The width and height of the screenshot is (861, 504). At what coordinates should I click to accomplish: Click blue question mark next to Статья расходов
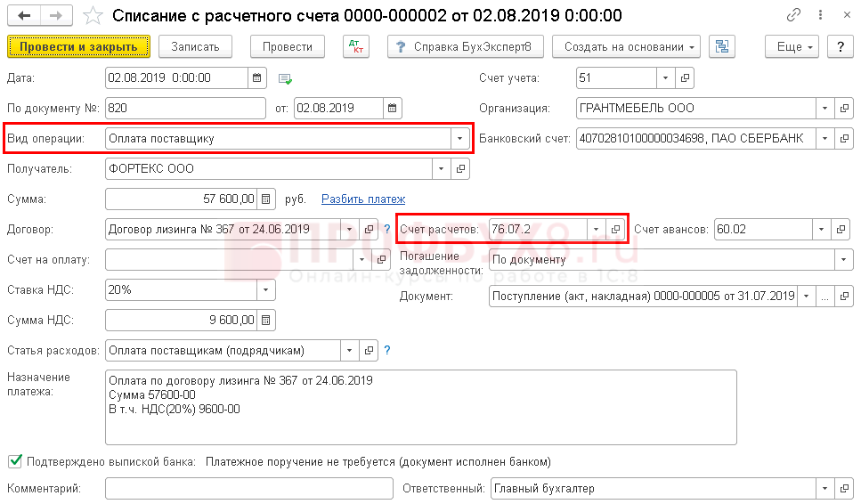pyautogui.click(x=387, y=350)
